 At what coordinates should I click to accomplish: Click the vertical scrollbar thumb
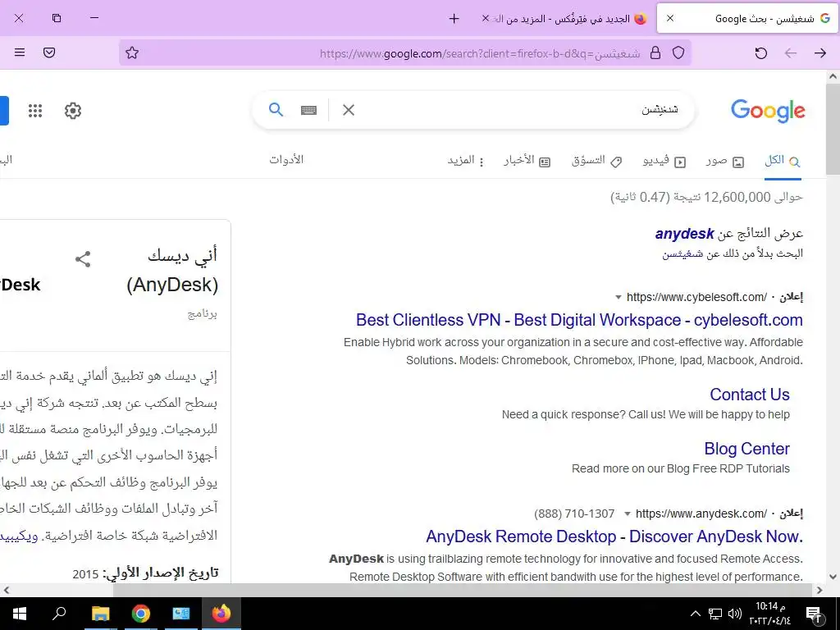(833, 129)
